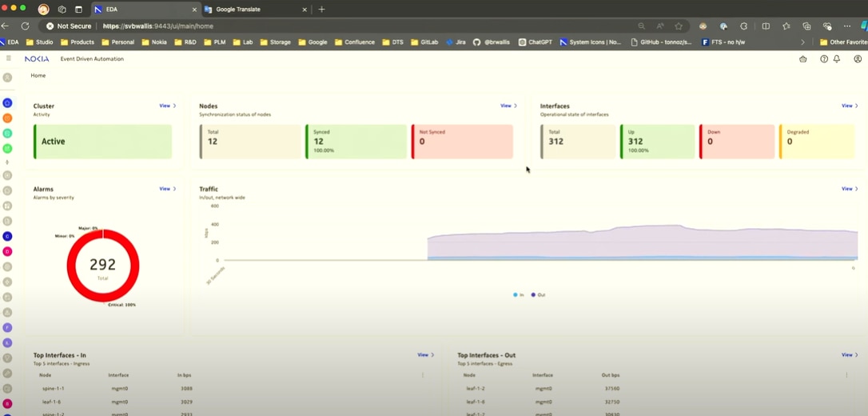Expand the bookmarks bar overflow chevron
The image size is (868, 416).
[x=802, y=42]
